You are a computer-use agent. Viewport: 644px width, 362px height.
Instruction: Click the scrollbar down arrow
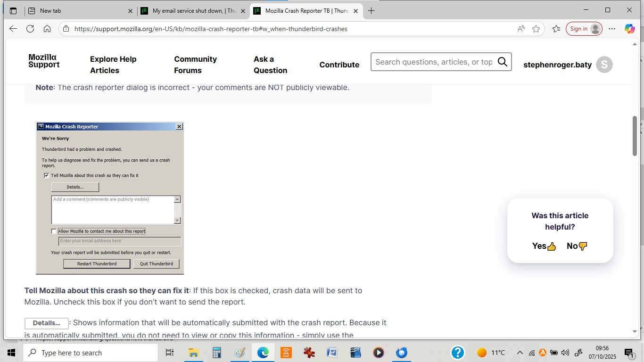[x=635, y=332]
